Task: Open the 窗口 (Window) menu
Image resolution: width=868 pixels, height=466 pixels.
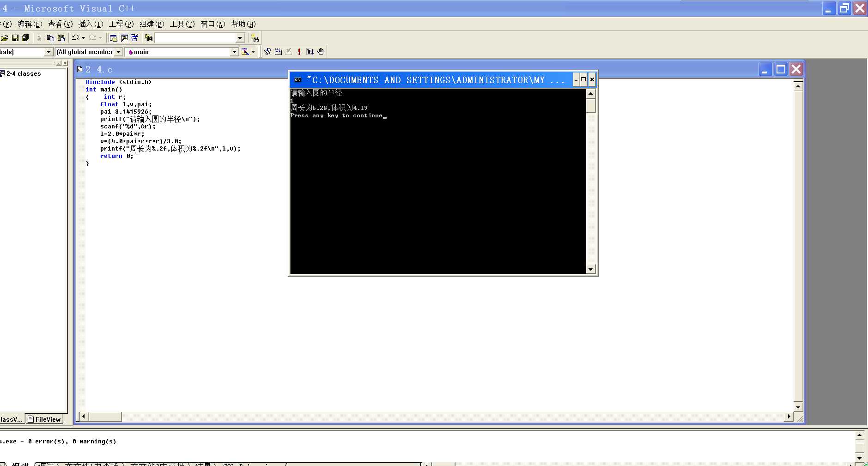Action: tap(212, 24)
